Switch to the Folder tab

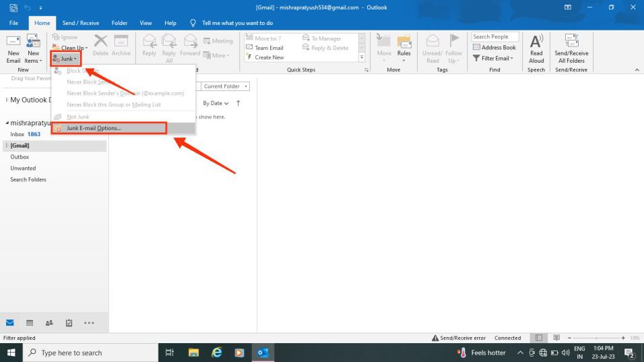pos(119,23)
